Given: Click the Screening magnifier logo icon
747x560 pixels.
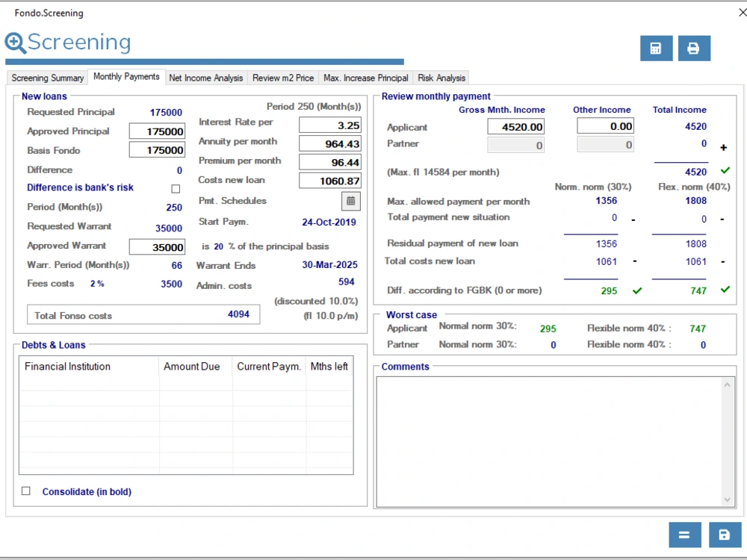Looking at the screenshot, I should point(16,43).
